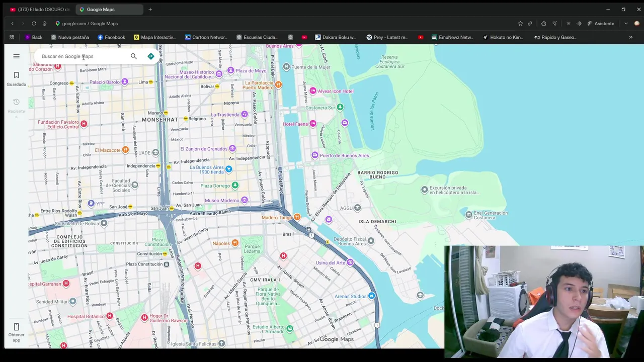Select the Plaza de Mayo marker
The image size is (644, 362).
(230, 70)
